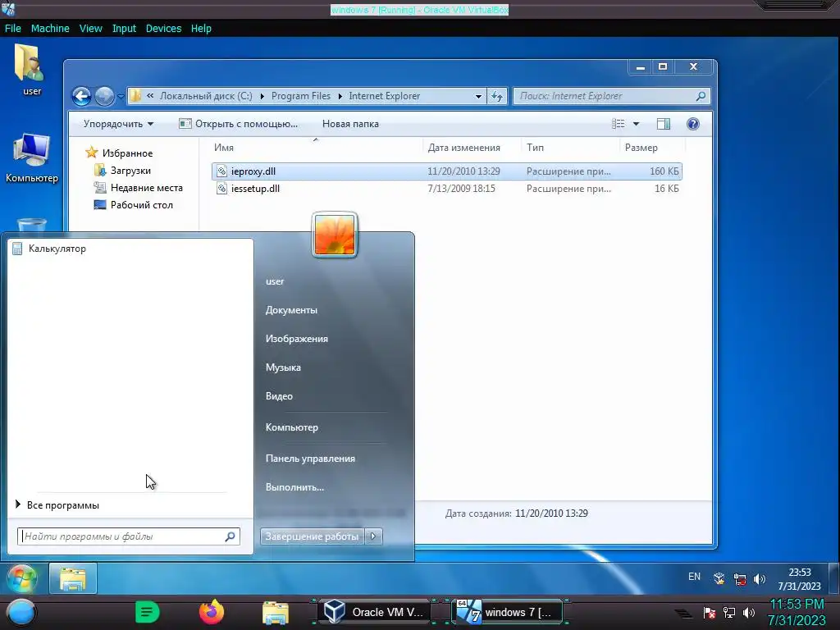Create a folder with Новая папка
Screen dimensions: 840x630
[350, 124]
